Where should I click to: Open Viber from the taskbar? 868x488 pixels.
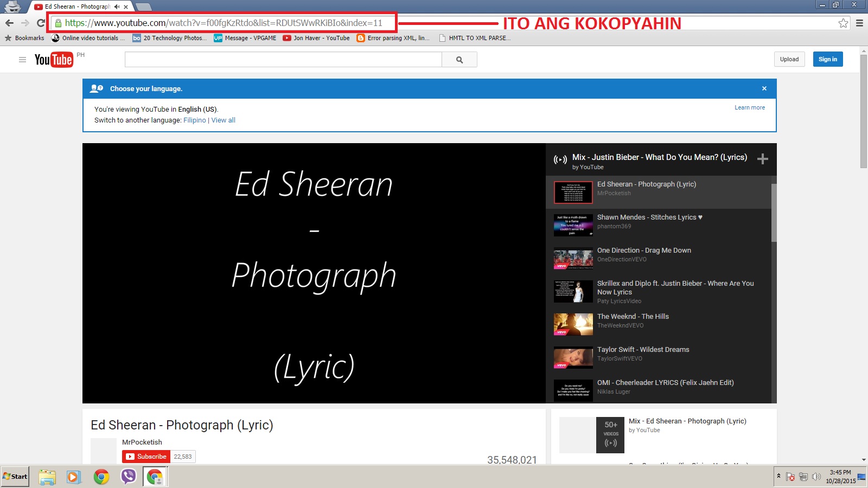click(129, 477)
